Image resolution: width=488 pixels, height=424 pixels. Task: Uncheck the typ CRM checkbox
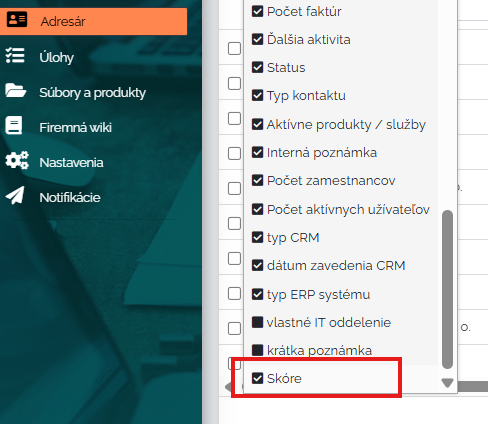tap(257, 237)
